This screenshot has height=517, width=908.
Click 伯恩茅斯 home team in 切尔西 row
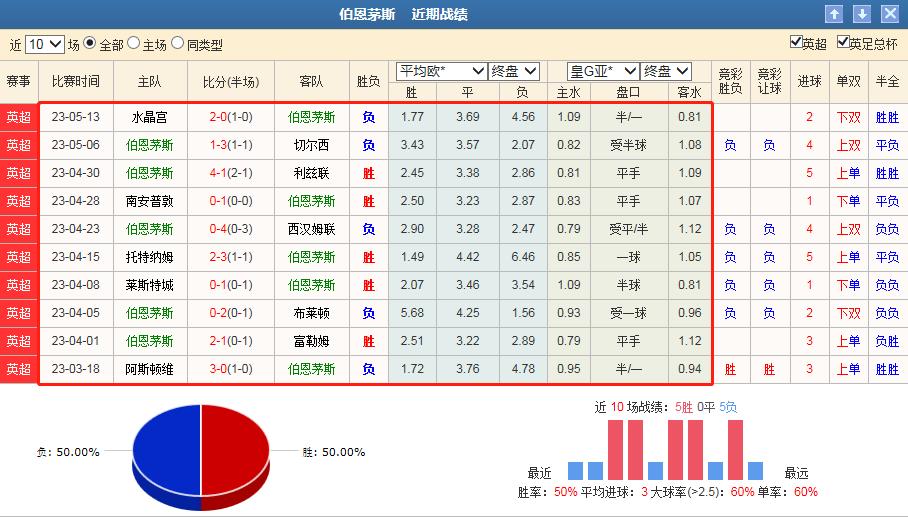149,145
